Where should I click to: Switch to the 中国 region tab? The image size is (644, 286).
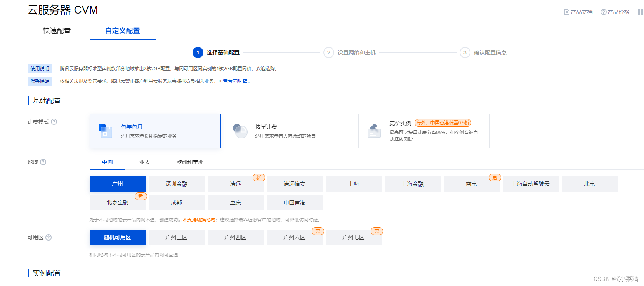tap(108, 162)
